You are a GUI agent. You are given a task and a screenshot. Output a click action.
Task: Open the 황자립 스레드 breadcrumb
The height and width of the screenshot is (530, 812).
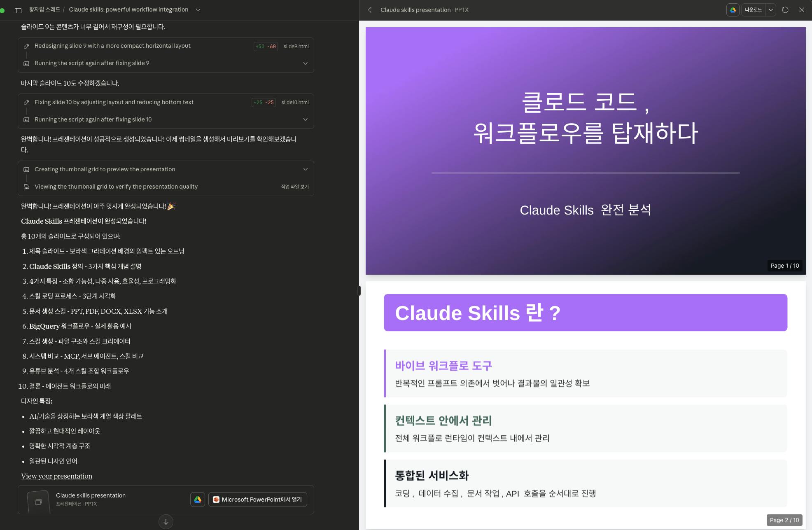click(44, 9)
